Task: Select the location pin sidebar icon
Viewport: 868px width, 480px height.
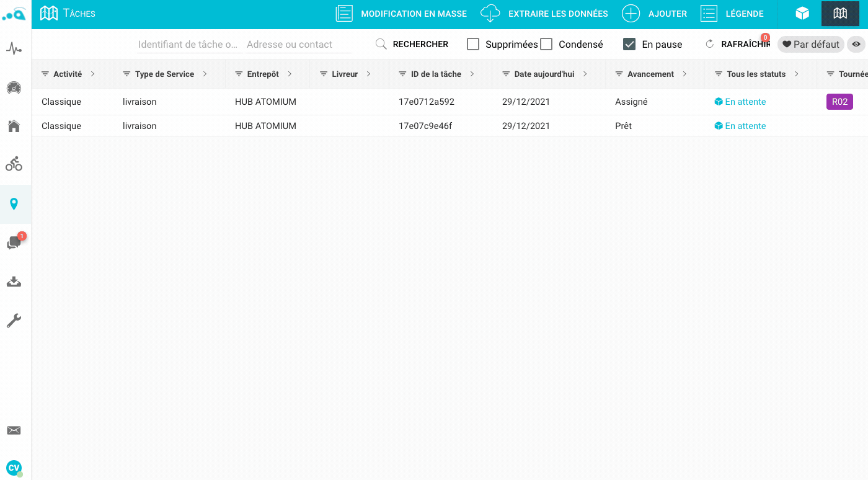Action: point(14,204)
